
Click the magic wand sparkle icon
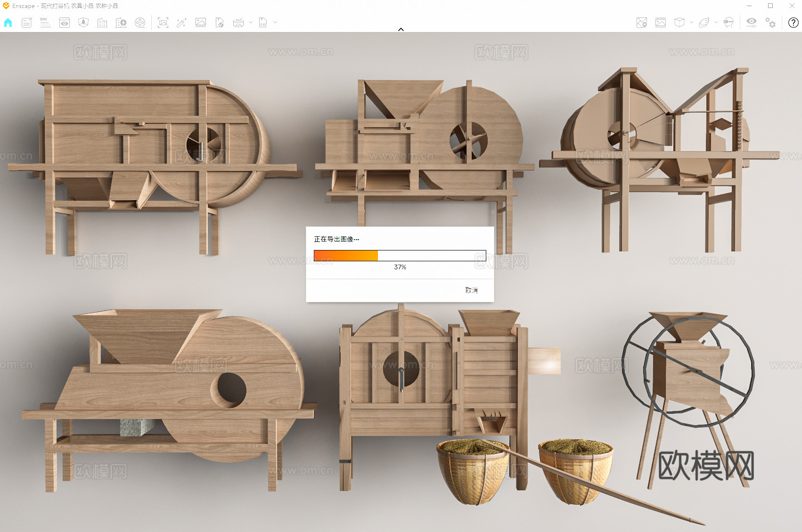coord(181,23)
